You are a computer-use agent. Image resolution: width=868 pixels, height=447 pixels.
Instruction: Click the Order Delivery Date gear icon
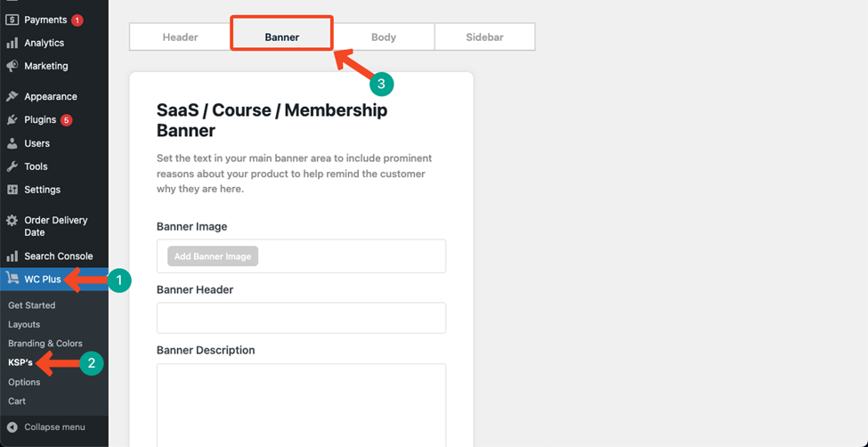(12, 221)
